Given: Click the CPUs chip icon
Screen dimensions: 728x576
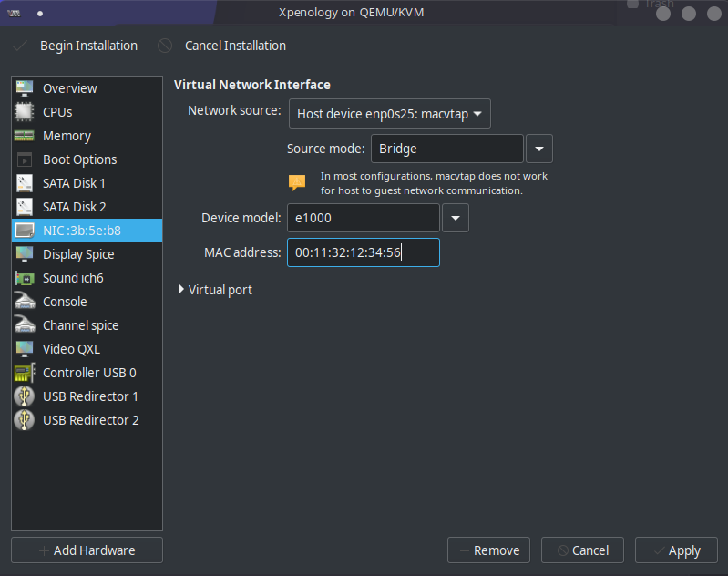Looking at the screenshot, I should click(24, 112).
